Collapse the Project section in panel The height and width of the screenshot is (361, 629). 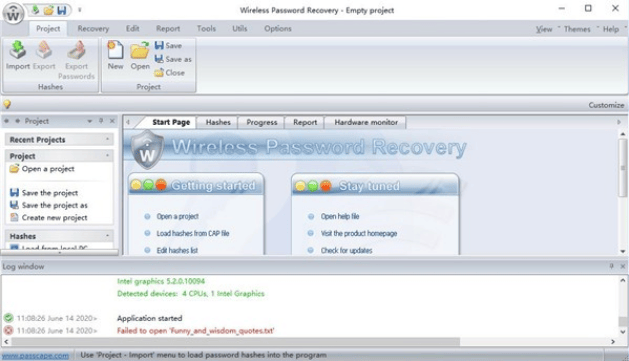point(107,156)
